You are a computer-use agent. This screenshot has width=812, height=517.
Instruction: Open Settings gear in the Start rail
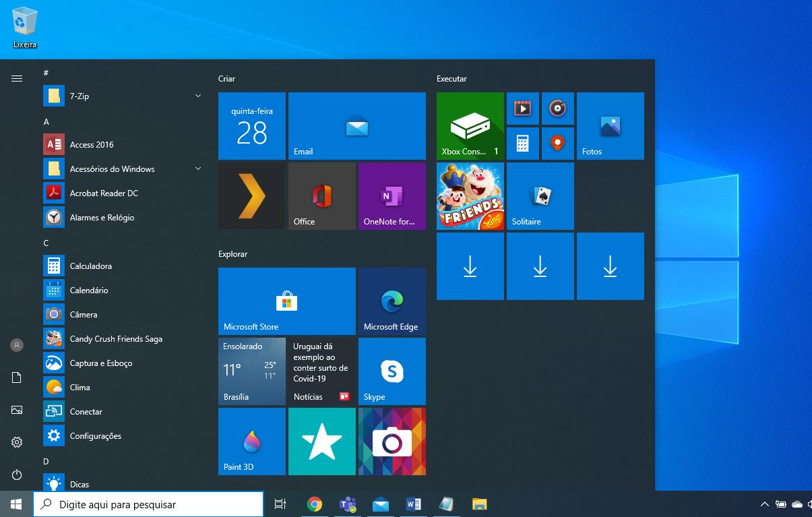tap(17, 442)
